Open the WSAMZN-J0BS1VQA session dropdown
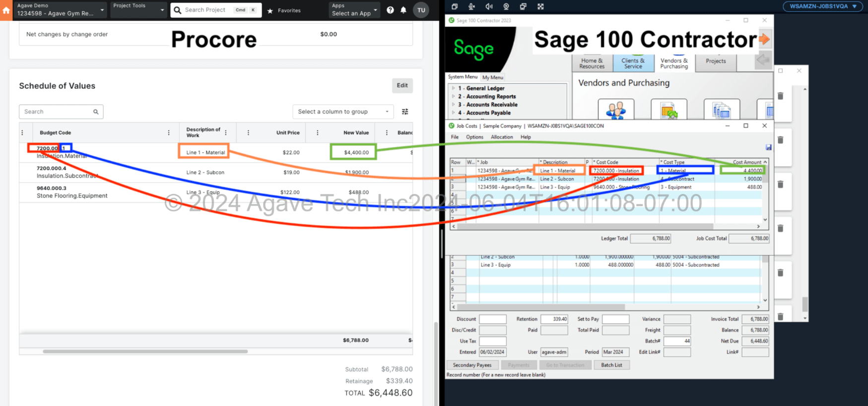 point(822,6)
